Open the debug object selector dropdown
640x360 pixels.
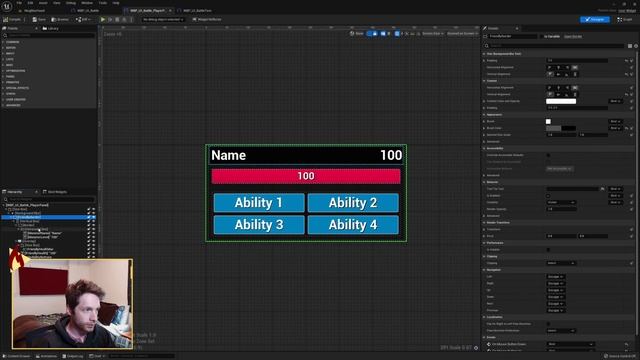click(163, 19)
